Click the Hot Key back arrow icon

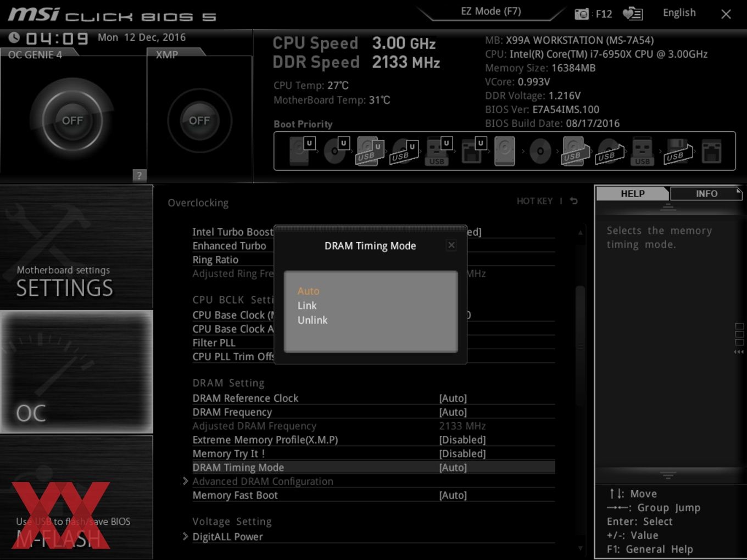point(573,201)
